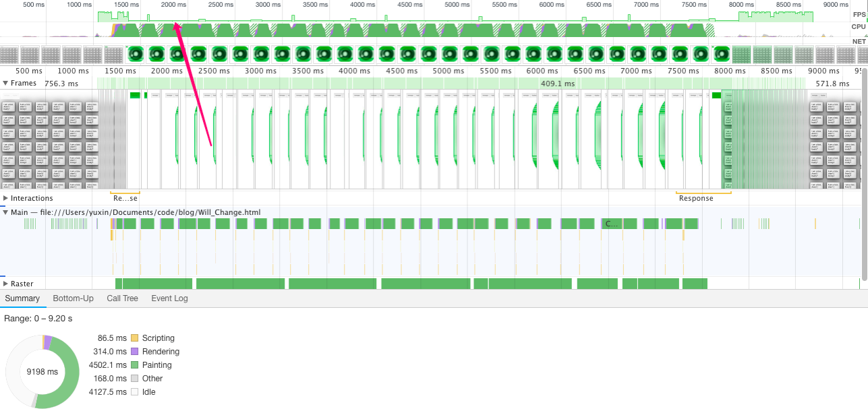Click the truncated Re...se interaction bar
868x415 pixels.
tap(125, 198)
